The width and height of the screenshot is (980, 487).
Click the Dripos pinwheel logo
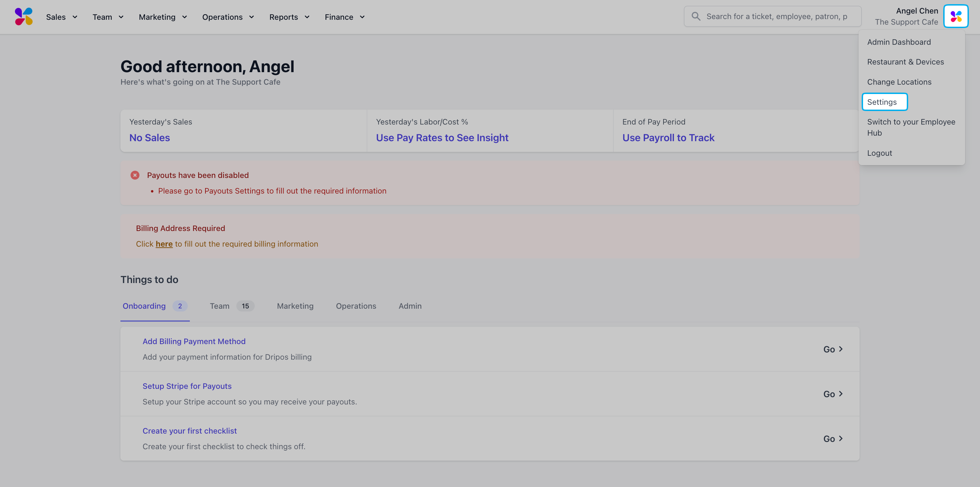pyautogui.click(x=24, y=17)
